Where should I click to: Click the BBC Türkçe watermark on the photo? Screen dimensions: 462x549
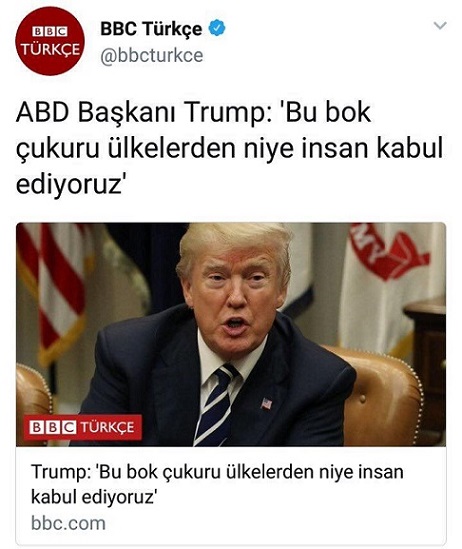click(83, 428)
